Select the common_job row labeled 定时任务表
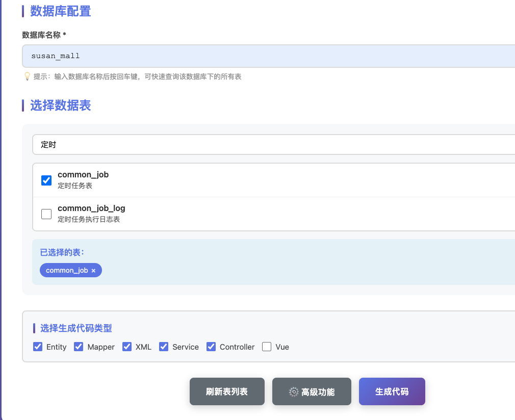Screen dimensions: 515x420 [83, 180]
